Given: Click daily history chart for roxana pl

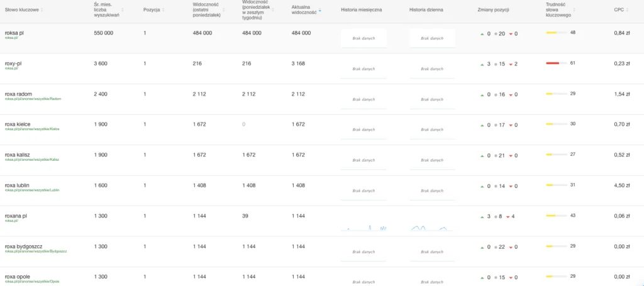Looking at the screenshot, I should tap(428, 228).
